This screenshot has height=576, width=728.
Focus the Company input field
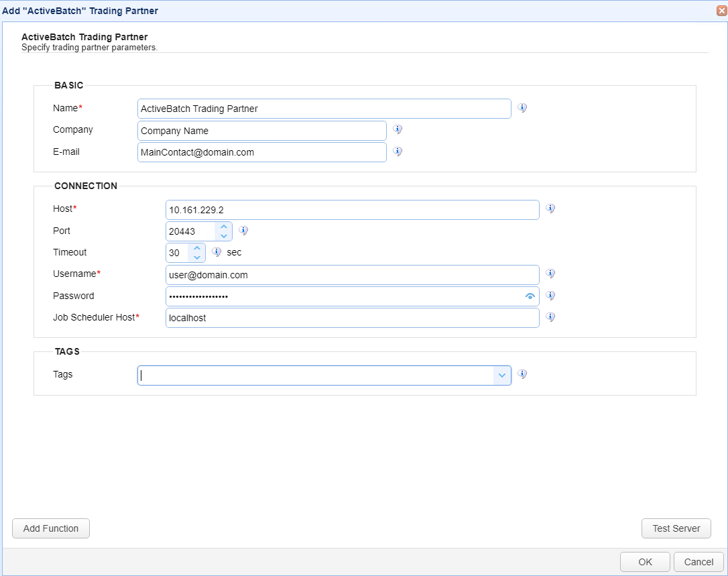point(262,131)
